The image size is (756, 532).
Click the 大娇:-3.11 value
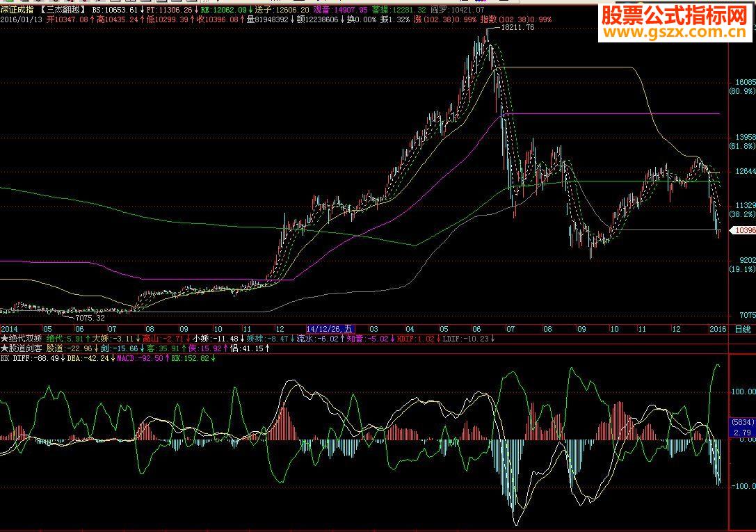tap(112, 339)
